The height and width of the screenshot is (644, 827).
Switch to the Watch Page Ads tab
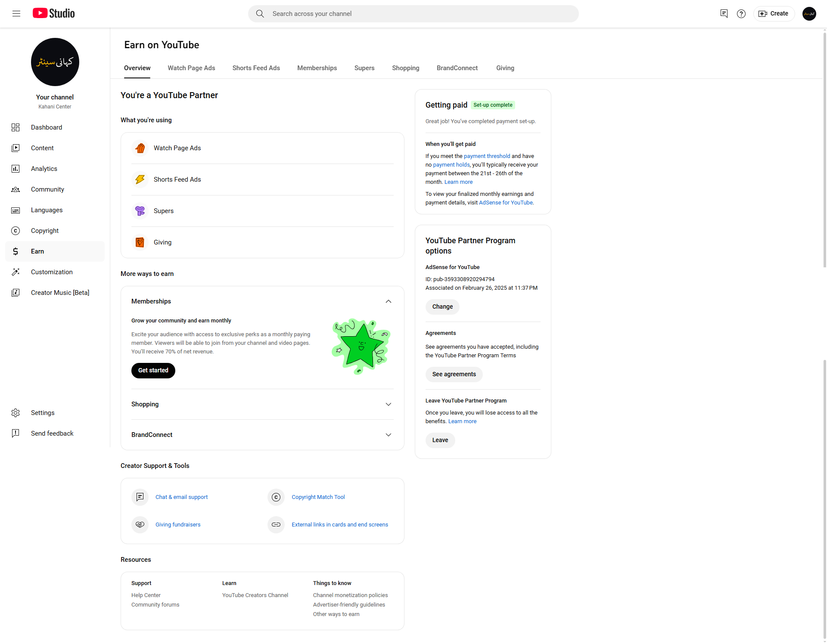(191, 68)
